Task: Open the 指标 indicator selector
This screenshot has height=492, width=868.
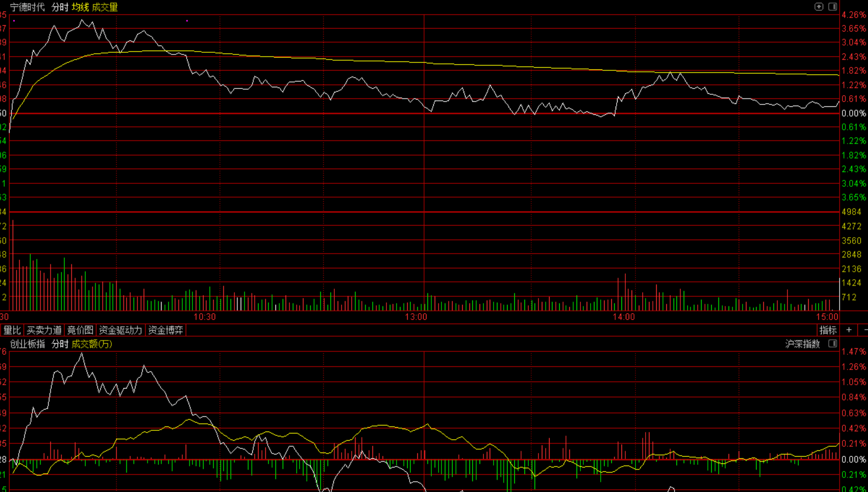Action: [828, 330]
